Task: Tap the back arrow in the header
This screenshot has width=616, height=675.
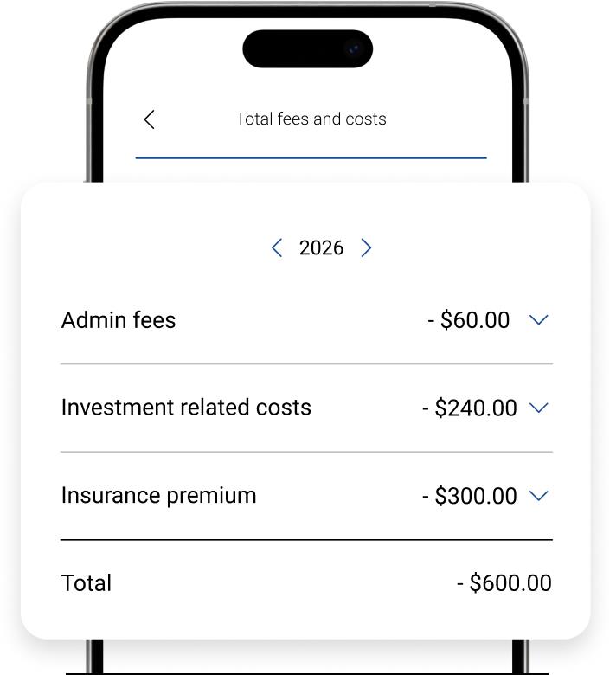Action: [x=150, y=119]
